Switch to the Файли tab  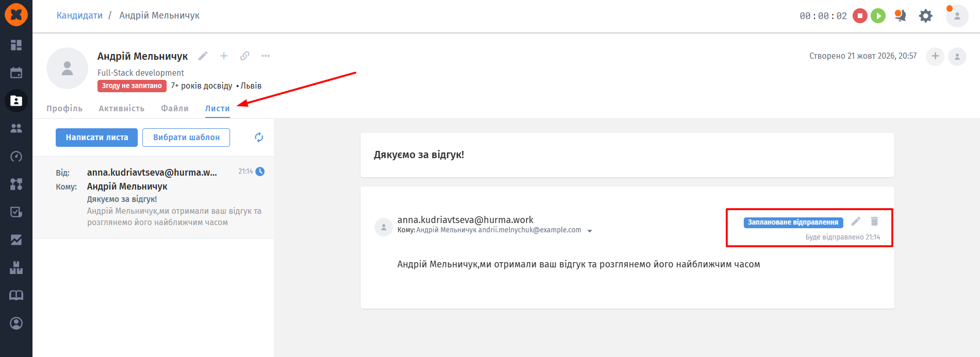point(175,109)
